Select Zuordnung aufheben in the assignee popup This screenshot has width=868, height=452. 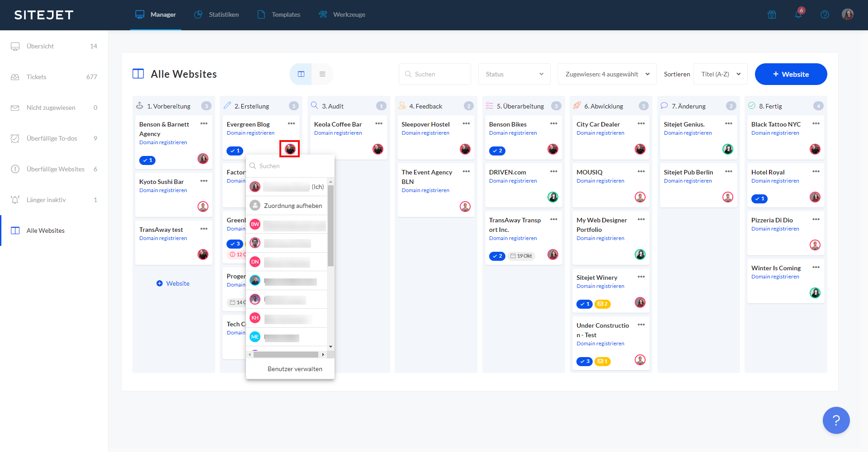tap(287, 206)
